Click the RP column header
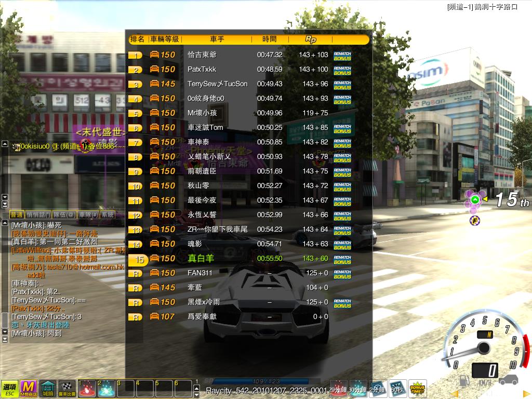The height and width of the screenshot is (399, 532). (x=311, y=39)
